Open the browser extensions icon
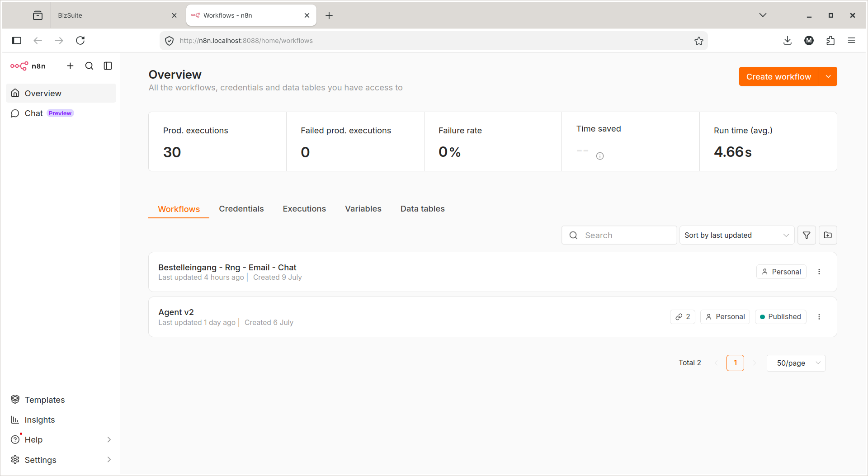 click(x=830, y=41)
